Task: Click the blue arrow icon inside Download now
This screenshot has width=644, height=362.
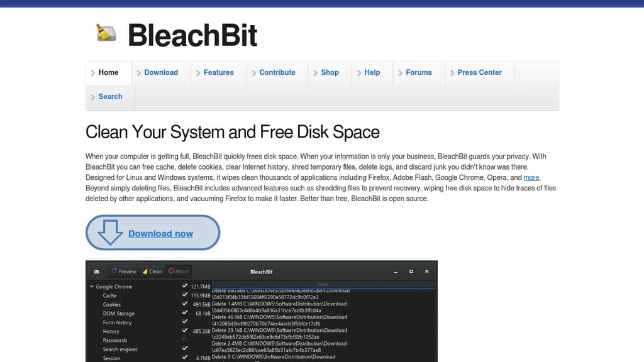Action: click(x=110, y=233)
